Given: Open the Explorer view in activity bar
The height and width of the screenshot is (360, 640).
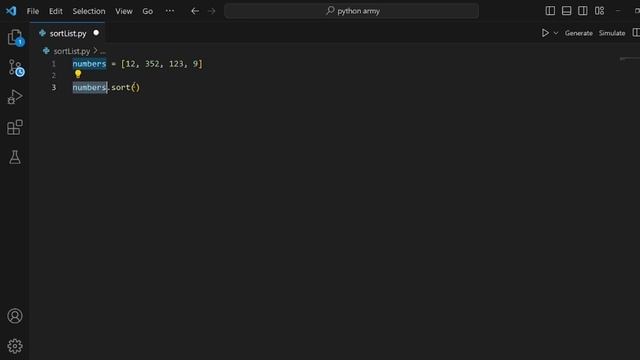Looking at the screenshot, I should [x=15, y=38].
